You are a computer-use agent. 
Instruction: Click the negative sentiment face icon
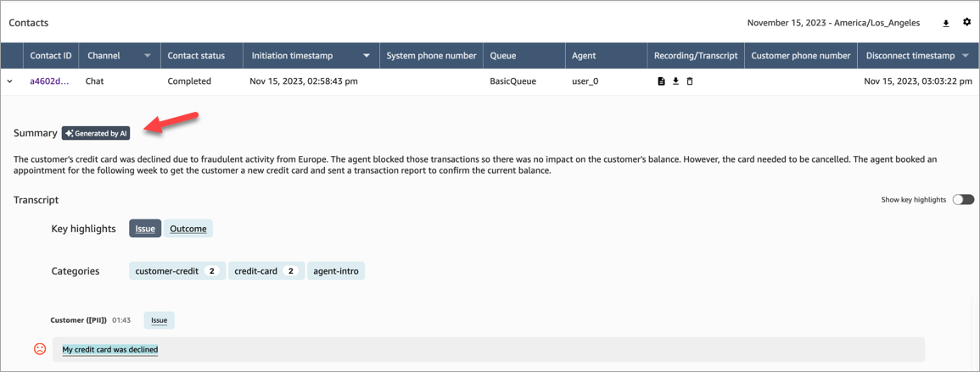pyautogui.click(x=40, y=349)
